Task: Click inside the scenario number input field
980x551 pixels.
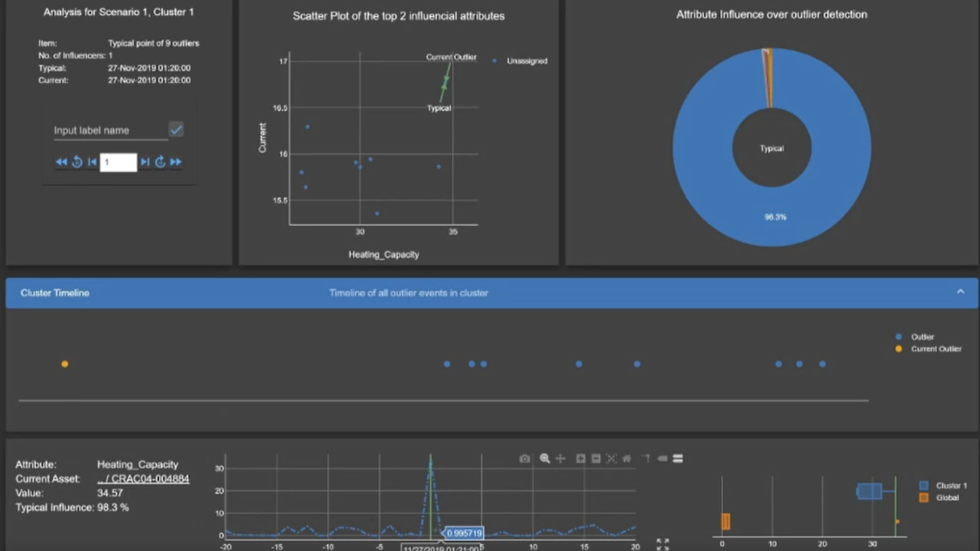Action: tap(118, 162)
